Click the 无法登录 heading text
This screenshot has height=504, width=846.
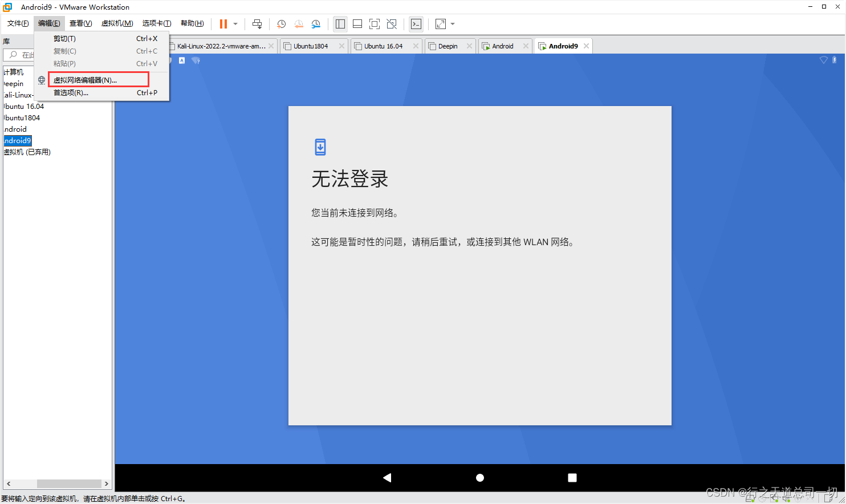350,179
